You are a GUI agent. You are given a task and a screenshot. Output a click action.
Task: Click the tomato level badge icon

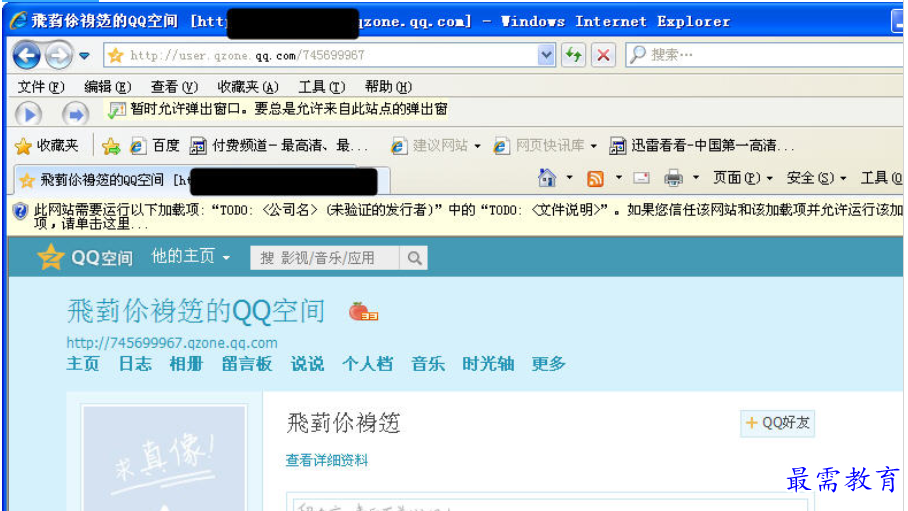pos(363,312)
